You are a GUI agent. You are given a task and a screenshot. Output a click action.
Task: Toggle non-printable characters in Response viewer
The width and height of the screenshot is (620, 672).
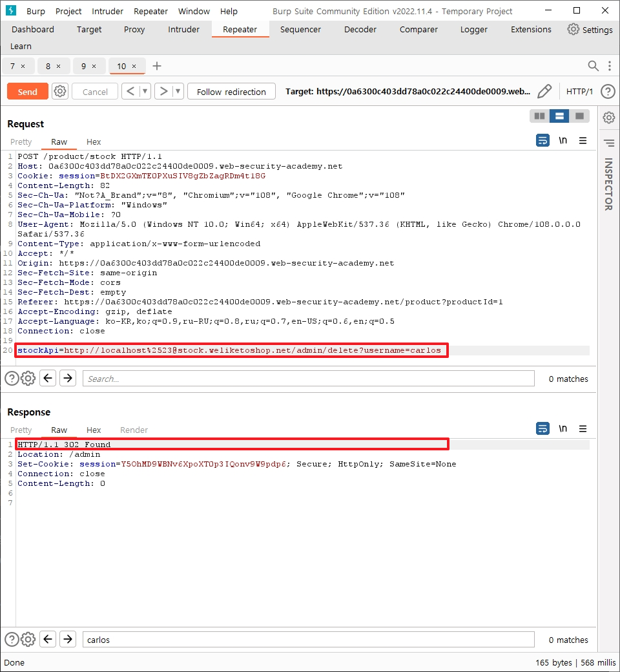click(563, 428)
